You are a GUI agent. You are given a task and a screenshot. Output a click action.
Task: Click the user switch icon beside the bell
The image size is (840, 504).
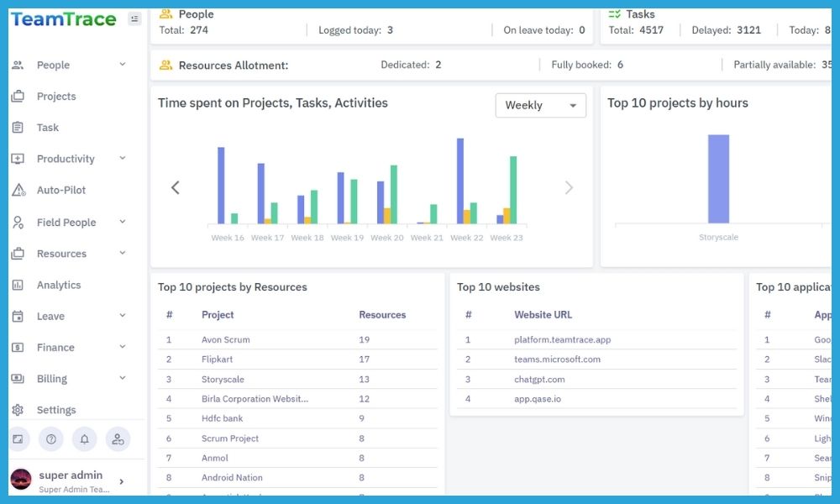tap(118, 439)
